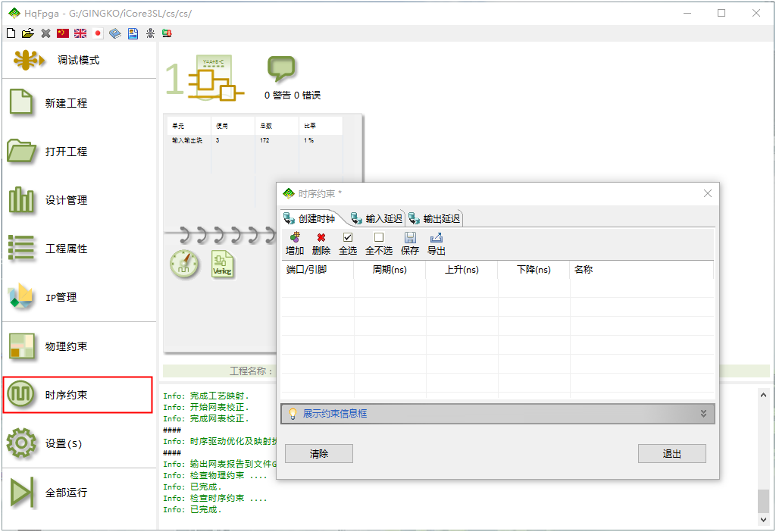Click the 增加 (add) clock constraint icon
Screen dimensions: 776x532
pos(295,238)
